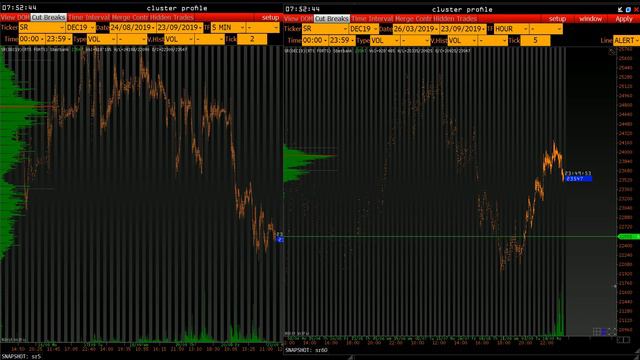Open DEC19 contract dropdown in left window
Image resolution: width=640 pixels, height=360 pixels.
click(80, 27)
